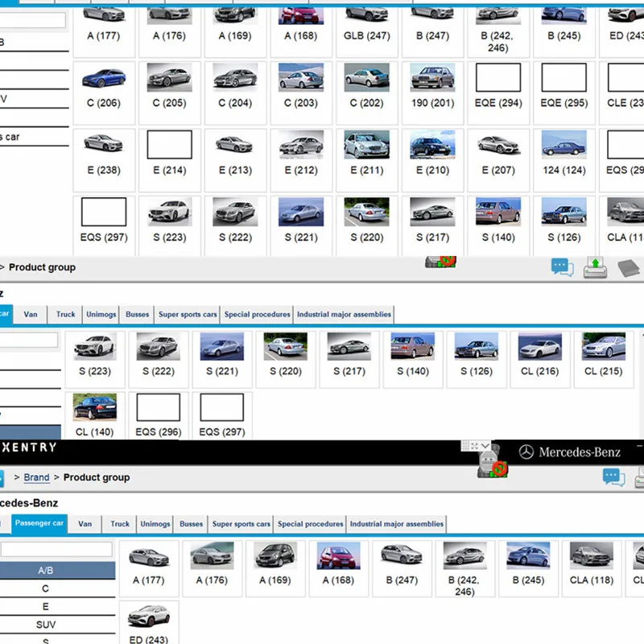Viewport: 644px width, 644px height.
Task: Select EQS (297) beside E (238) in all-models window
Action: coord(104,226)
